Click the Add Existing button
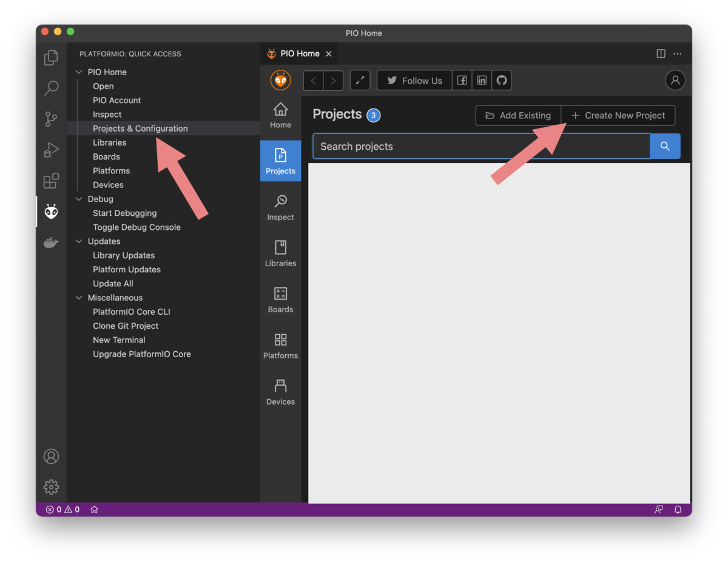 518,115
